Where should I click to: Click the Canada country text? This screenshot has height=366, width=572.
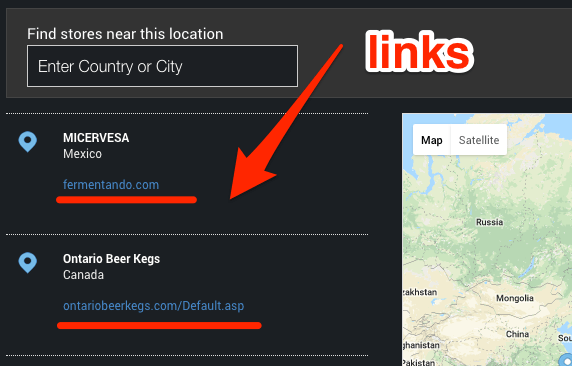[83, 274]
